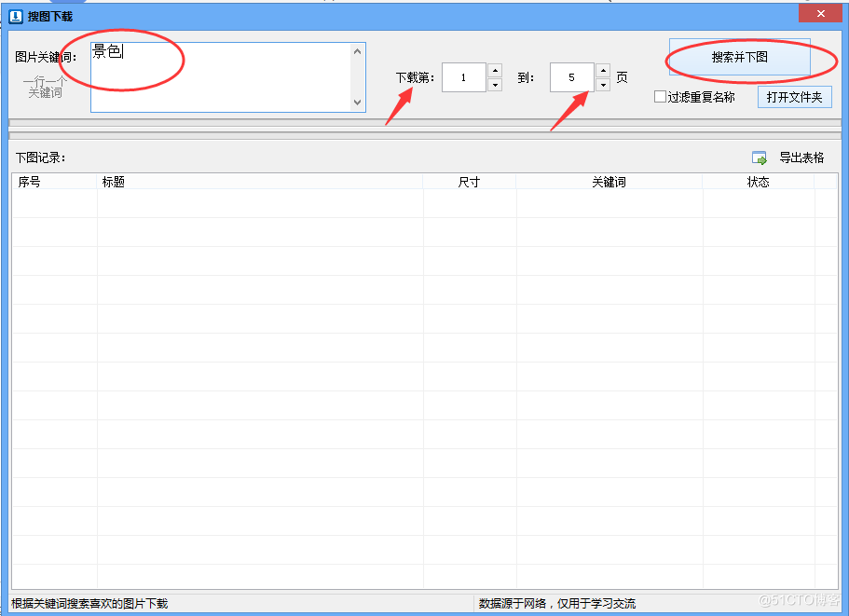Click the 下图记录 label
The width and height of the screenshot is (849, 616).
click(x=41, y=157)
